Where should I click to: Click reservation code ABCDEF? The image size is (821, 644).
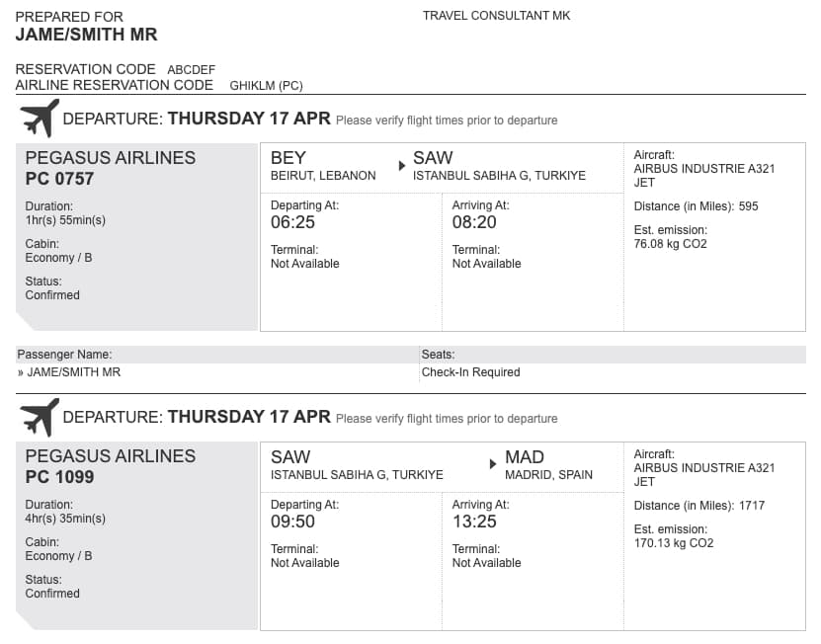pos(191,70)
